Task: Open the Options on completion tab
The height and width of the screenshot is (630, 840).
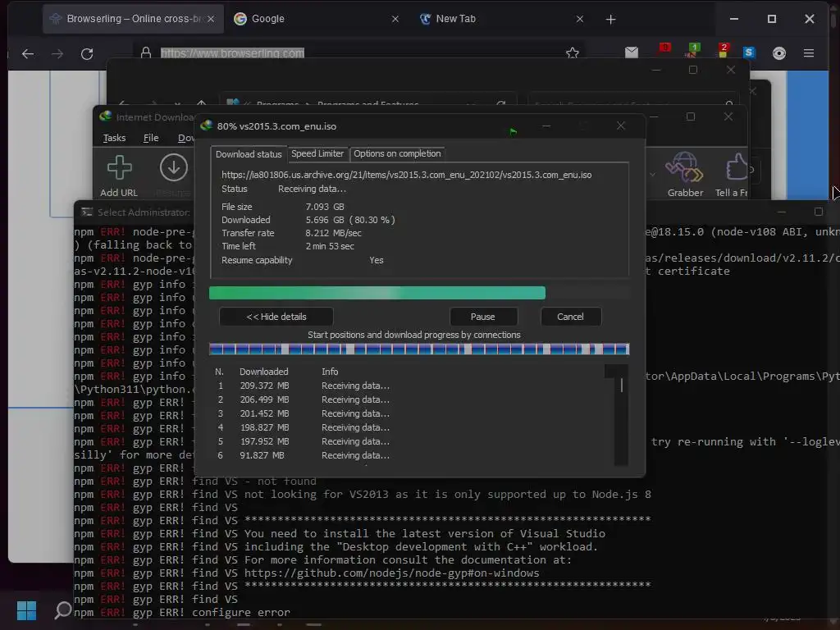Action: point(397,153)
